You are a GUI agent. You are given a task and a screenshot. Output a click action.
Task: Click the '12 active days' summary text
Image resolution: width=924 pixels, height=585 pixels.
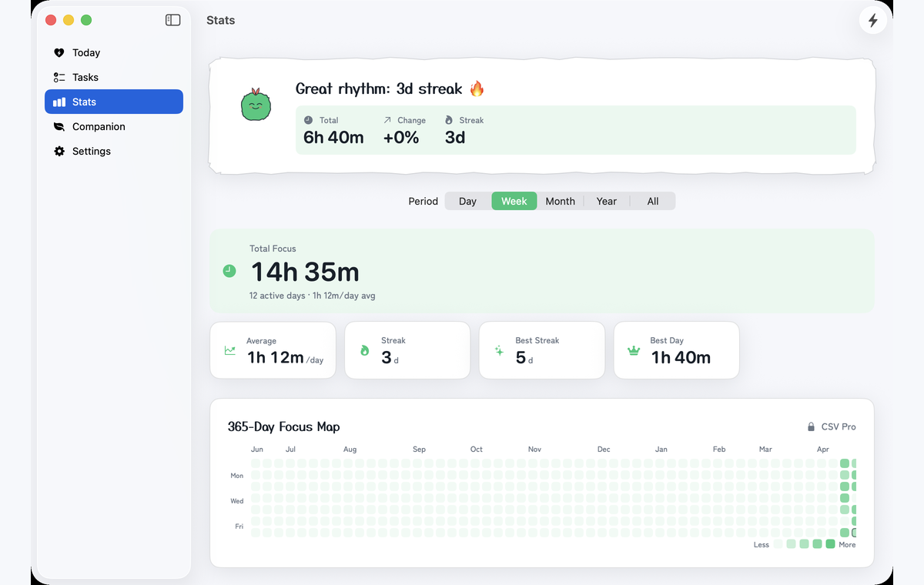coord(277,296)
